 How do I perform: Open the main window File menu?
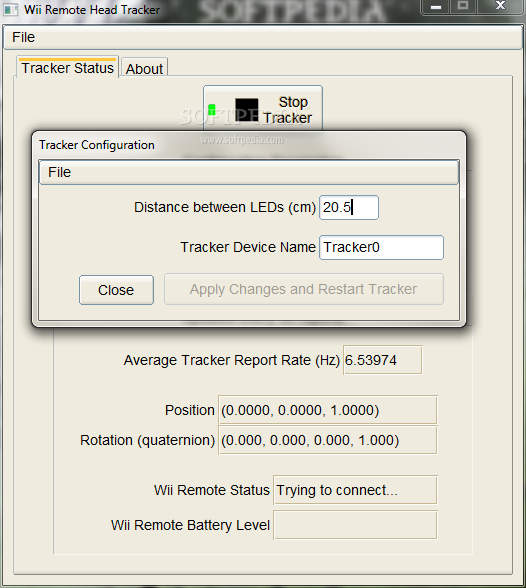[x=23, y=37]
